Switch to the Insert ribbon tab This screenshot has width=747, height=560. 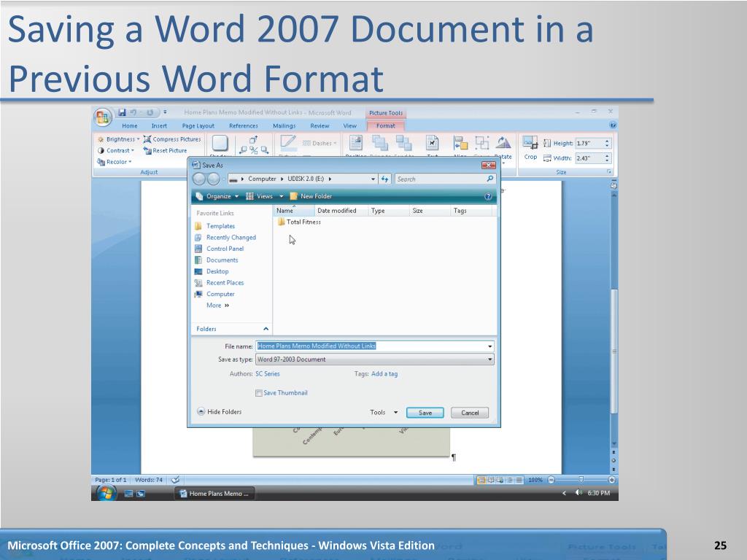[x=159, y=125]
